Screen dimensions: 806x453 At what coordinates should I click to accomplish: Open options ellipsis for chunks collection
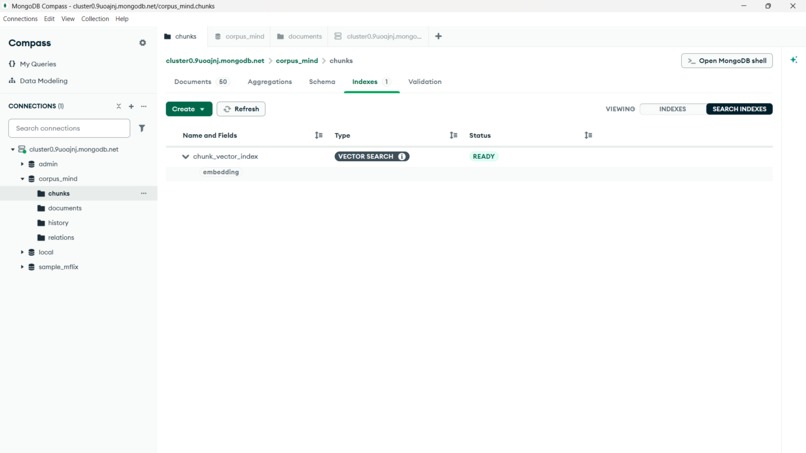[143, 193]
